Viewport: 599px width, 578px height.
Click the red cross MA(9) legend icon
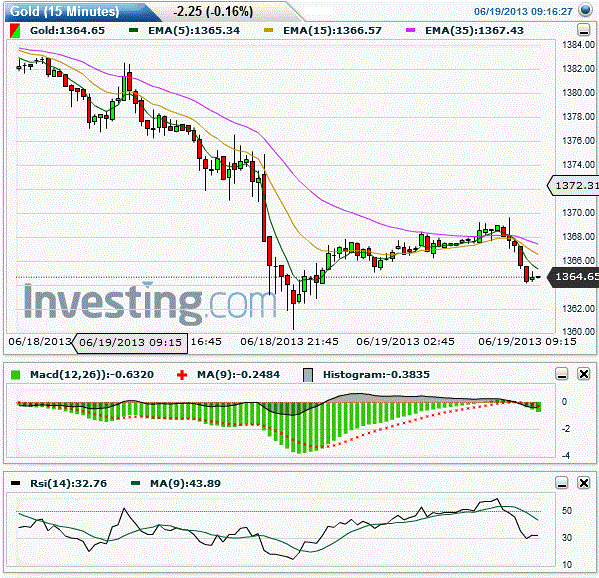point(182,375)
